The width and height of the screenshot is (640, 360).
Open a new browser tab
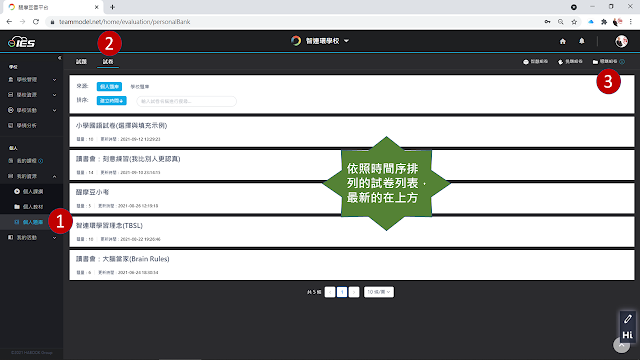112,7
